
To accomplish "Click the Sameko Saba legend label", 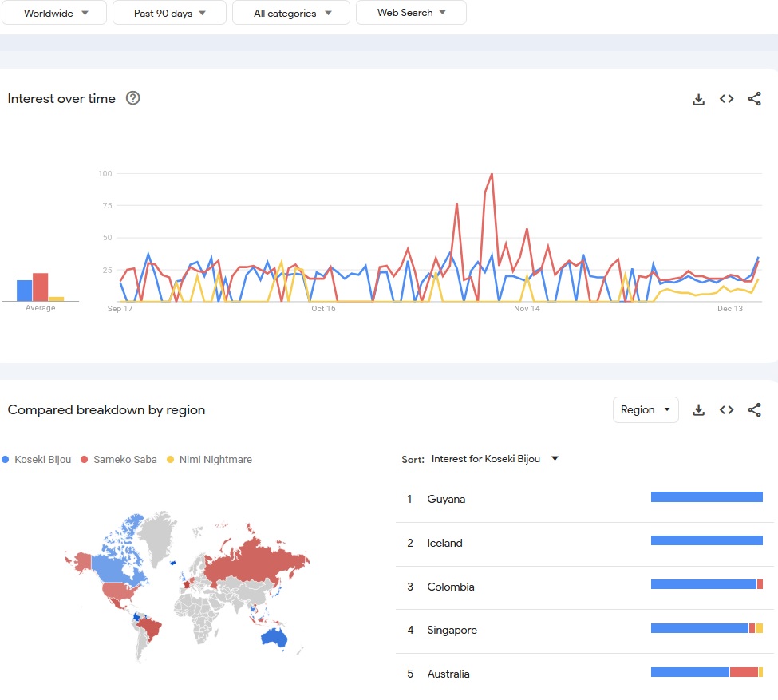I will (x=125, y=459).
